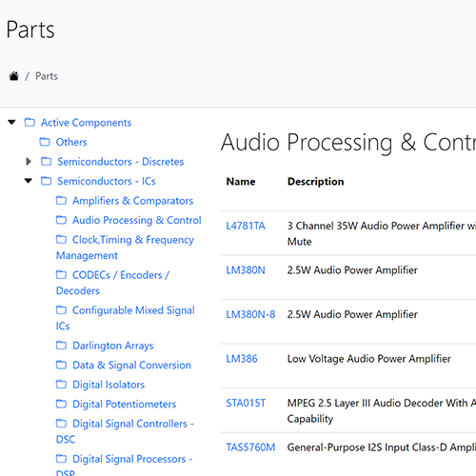
Task: Click folder icon beside Digital Potentiometers
Action: pyautogui.click(x=61, y=404)
